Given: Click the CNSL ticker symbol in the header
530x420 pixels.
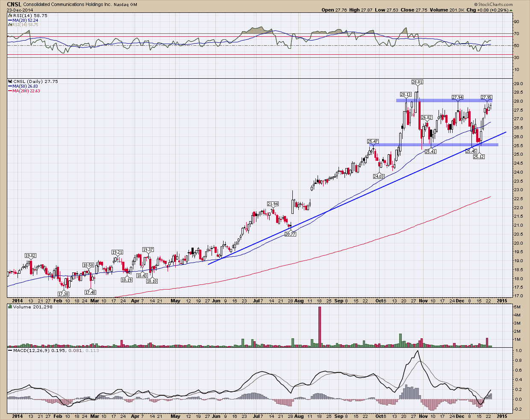Looking at the screenshot, I should pos(14,4).
